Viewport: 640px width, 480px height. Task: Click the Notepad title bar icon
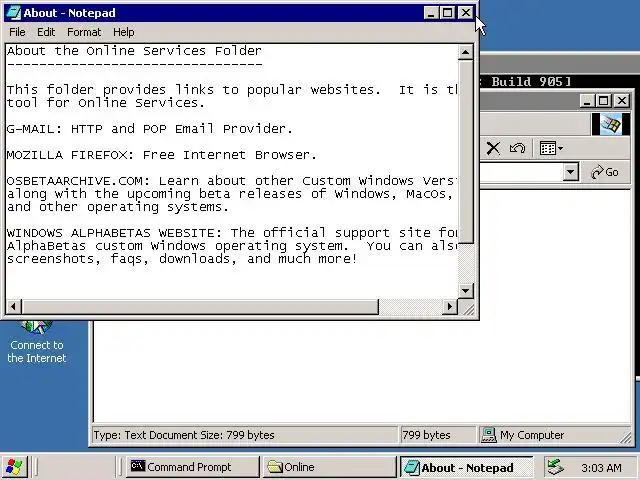13,13
